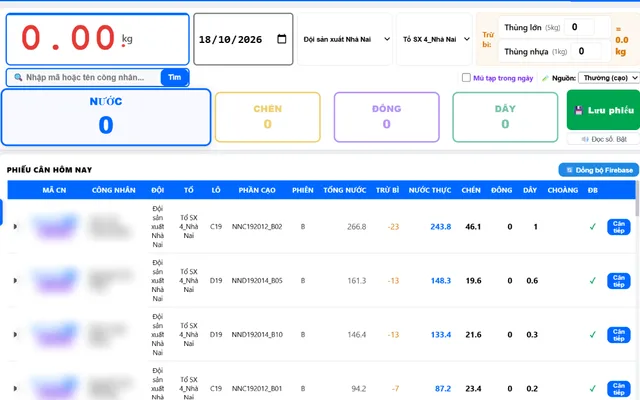Click the chén value 21.6
Screen dimensions: 640x400
(473, 335)
